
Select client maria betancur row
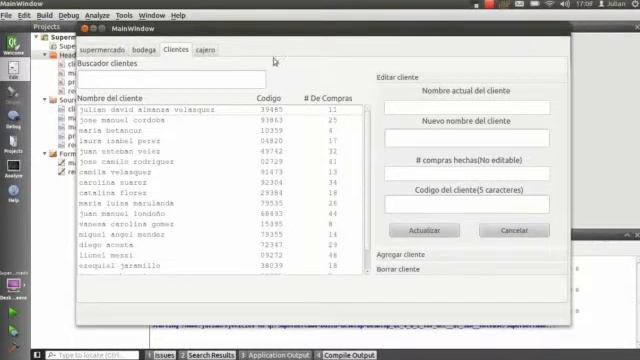pyautogui.click(x=220, y=131)
